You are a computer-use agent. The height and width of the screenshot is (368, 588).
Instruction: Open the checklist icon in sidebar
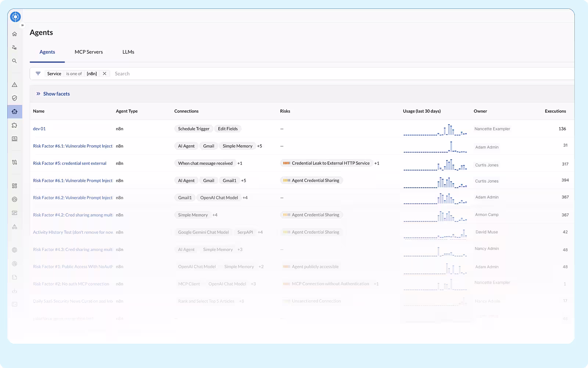click(15, 304)
